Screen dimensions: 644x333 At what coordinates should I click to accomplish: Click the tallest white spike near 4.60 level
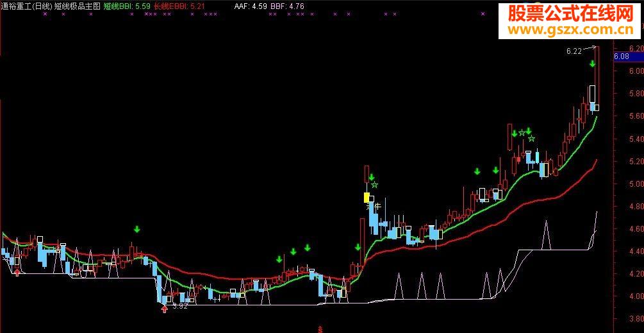click(x=546, y=235)
